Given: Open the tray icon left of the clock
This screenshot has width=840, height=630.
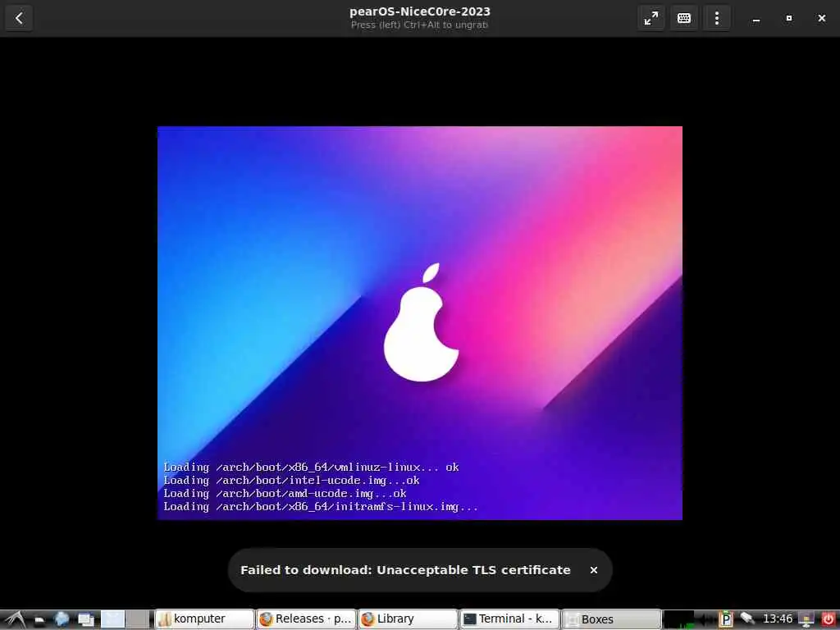Looking at the screenshot, I should pos(747,619).
